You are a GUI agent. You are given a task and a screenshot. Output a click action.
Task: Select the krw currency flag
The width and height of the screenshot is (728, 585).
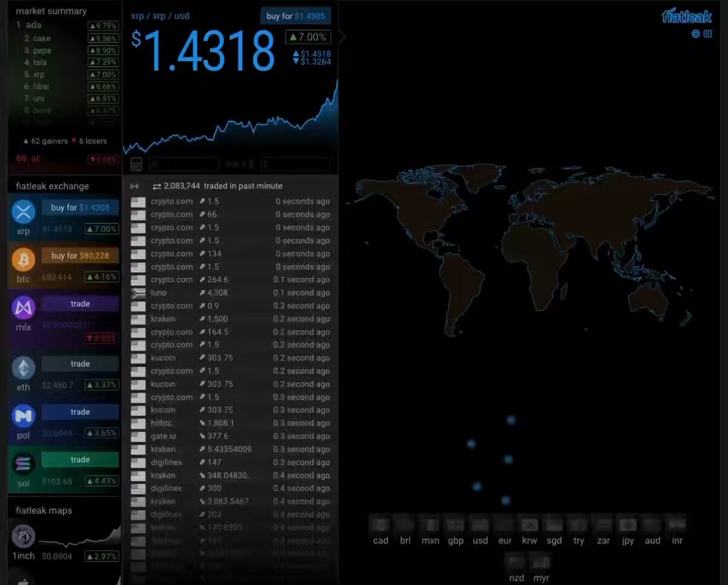[x=530, y=524]
